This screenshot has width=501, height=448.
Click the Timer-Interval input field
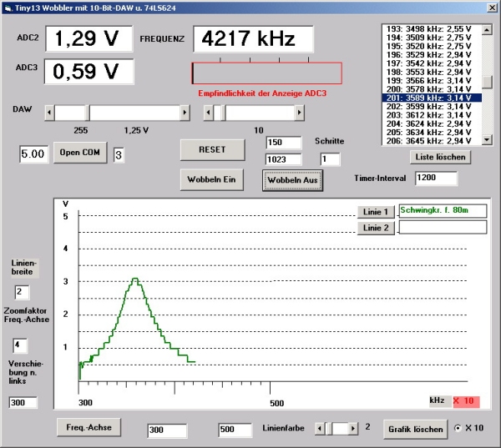[437, 178]
